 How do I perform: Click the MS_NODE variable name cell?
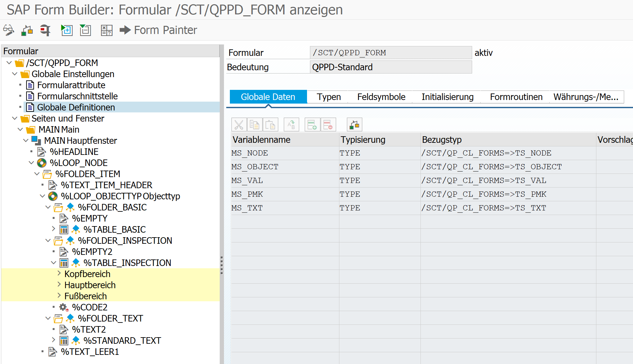[x=285, y=153]
